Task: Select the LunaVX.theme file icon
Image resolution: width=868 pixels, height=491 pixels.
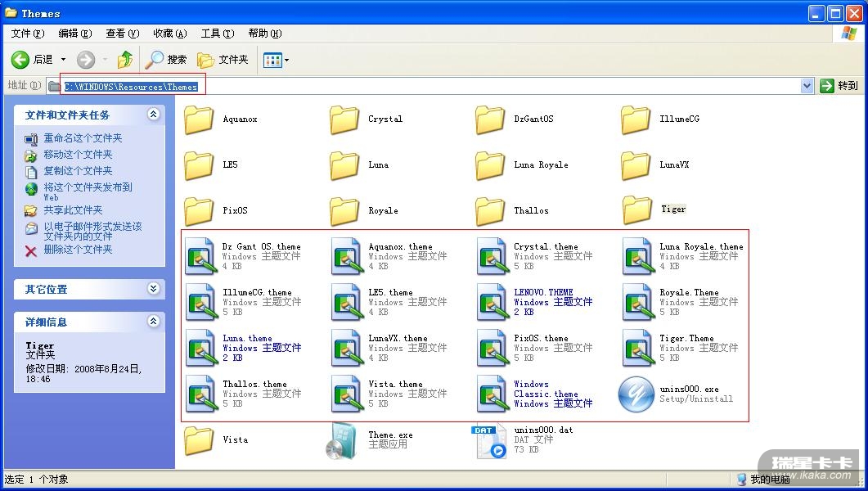Action: 348,348
